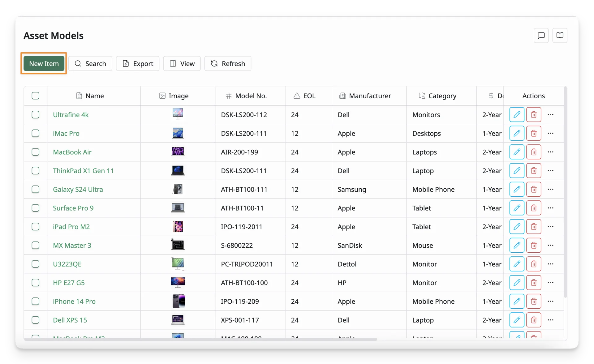Edit the HP E27 G5 model

(x=517, y=283)
